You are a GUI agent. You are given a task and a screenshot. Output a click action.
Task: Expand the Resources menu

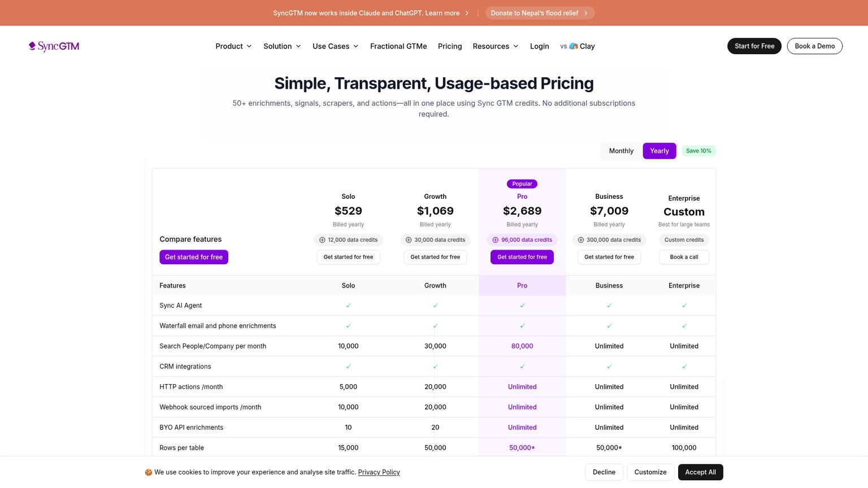tap(495, 46)
